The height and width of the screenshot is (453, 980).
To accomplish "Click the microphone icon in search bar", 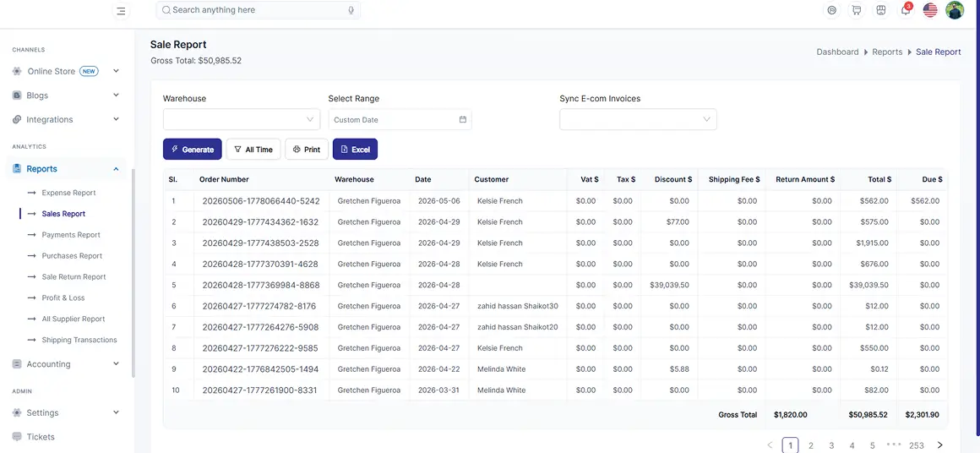I will coord(351,11).
